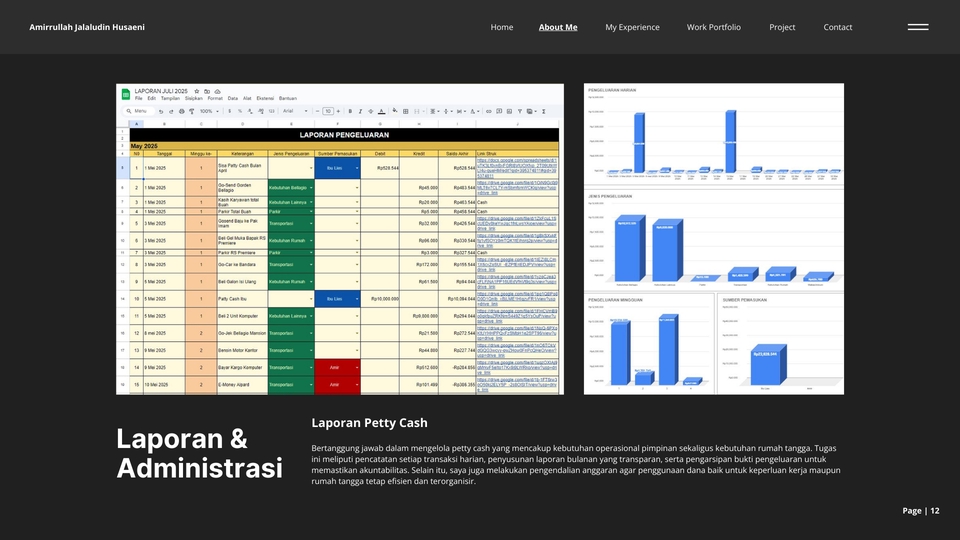Click the plus font size button
This screenshot has width=960, height=540.
(338, 111)
